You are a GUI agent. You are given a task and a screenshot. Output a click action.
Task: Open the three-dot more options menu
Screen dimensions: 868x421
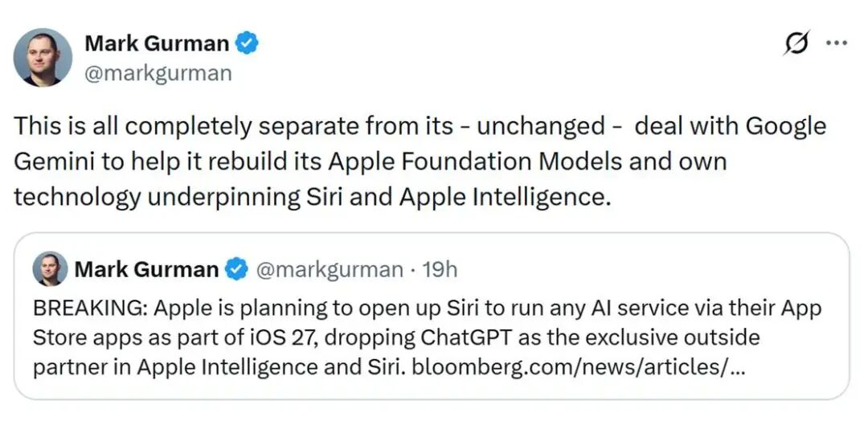click(836, 45)
